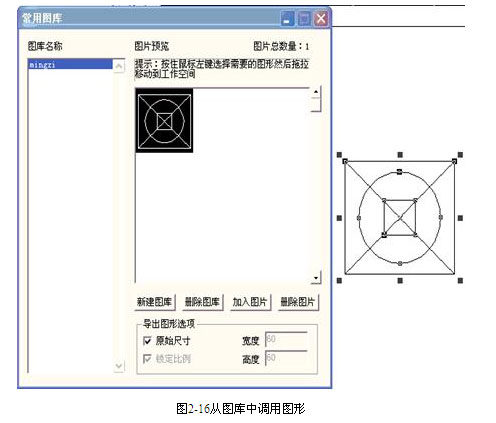
Task: Toggle the 锁定比例 checkbox
Action: pos(147,359)
